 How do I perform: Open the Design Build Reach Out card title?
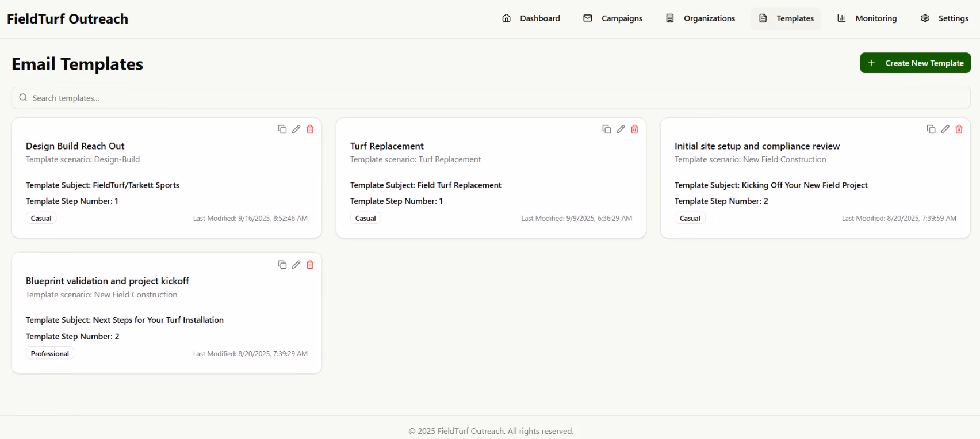click(75, 146)
